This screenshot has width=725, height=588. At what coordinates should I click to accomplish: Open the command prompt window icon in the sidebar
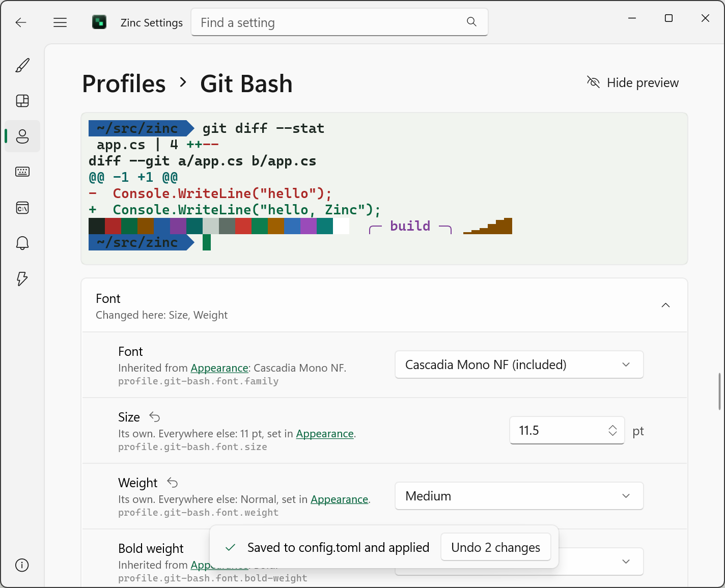[x=22, y=208]
